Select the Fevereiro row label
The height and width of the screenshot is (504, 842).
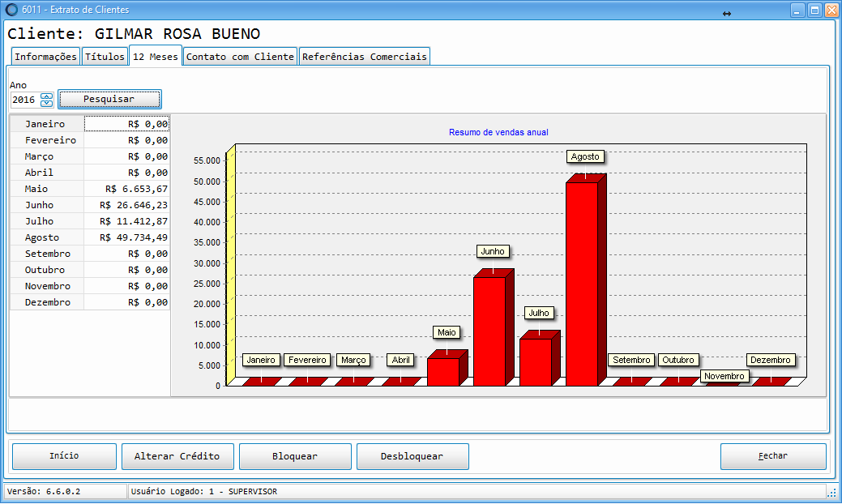click(x=47, y=140)
